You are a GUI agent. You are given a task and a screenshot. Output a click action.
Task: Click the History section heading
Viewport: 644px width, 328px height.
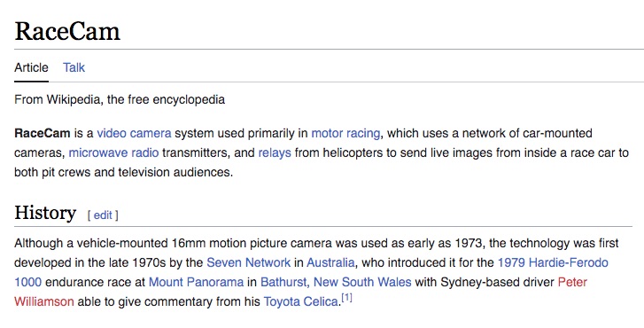pyautogui.click(x=45, y=213)
